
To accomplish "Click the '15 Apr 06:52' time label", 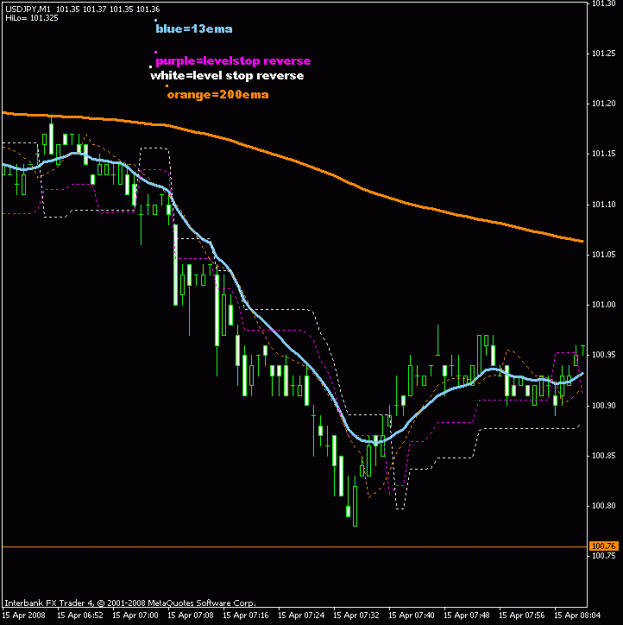I will tap(80, 615).
